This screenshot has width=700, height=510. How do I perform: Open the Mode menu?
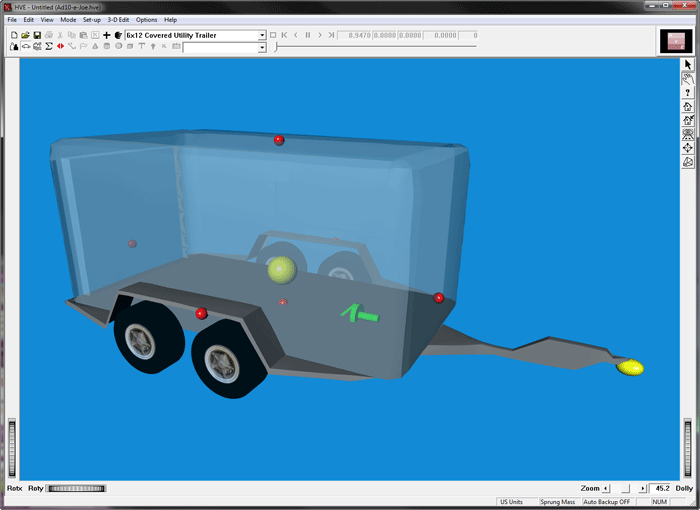click(x=67, y=20)
